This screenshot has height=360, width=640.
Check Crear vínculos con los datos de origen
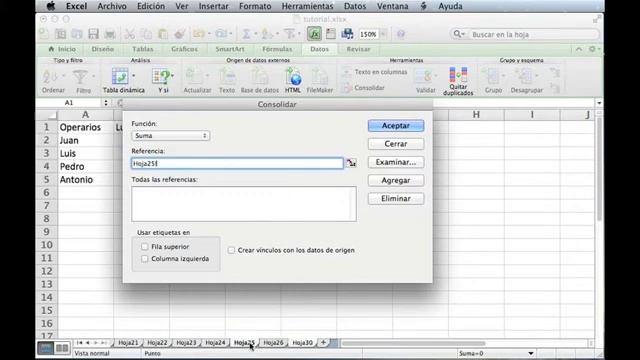tap(231, 250)
